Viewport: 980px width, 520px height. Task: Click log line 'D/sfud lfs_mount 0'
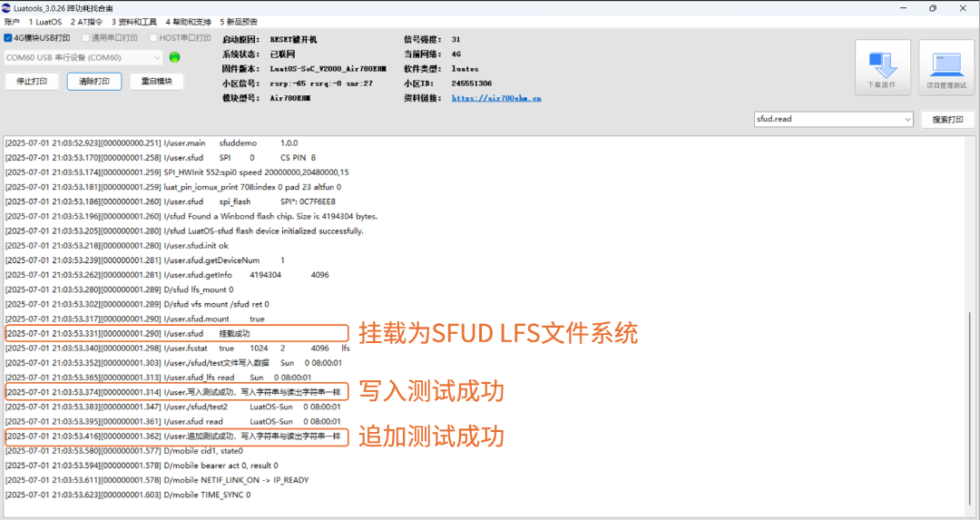click(120, 289)
